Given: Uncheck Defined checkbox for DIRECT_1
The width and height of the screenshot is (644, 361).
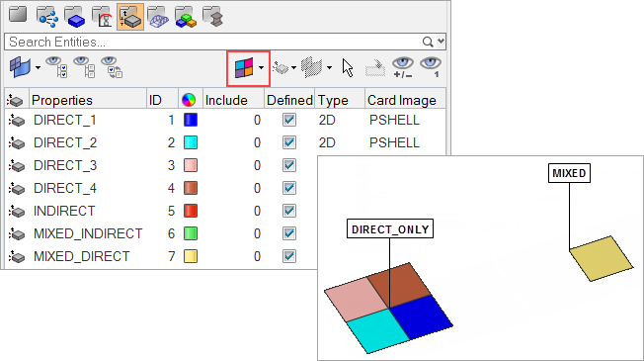Looking at the screenshot, I should [x=289, y=120].
